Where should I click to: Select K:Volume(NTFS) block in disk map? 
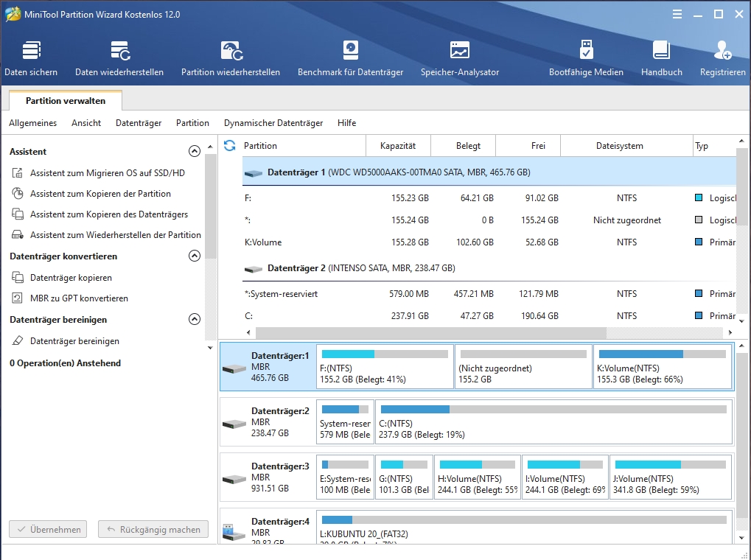(663, 367)
